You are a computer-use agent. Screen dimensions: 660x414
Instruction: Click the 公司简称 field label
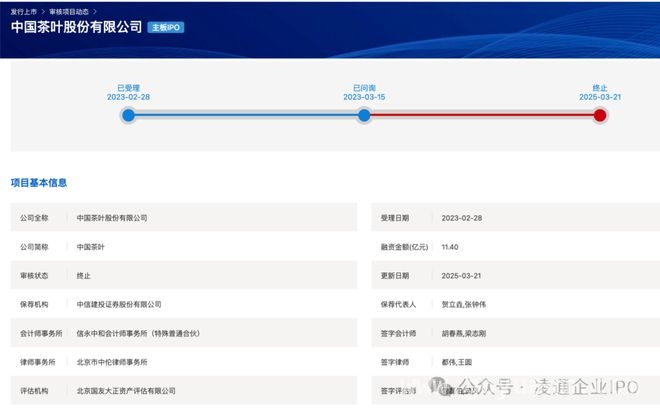[34, 247]
